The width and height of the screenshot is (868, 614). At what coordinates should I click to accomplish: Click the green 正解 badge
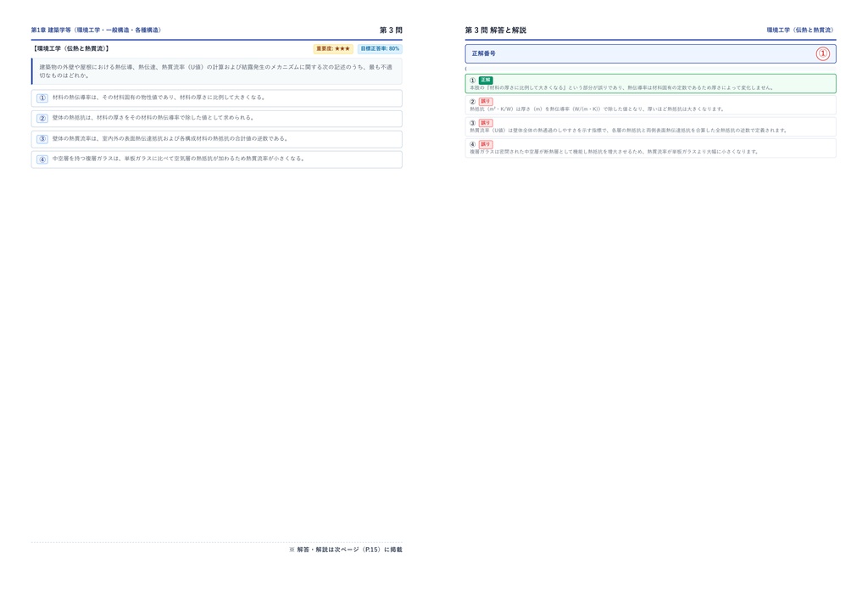[486, 81]
